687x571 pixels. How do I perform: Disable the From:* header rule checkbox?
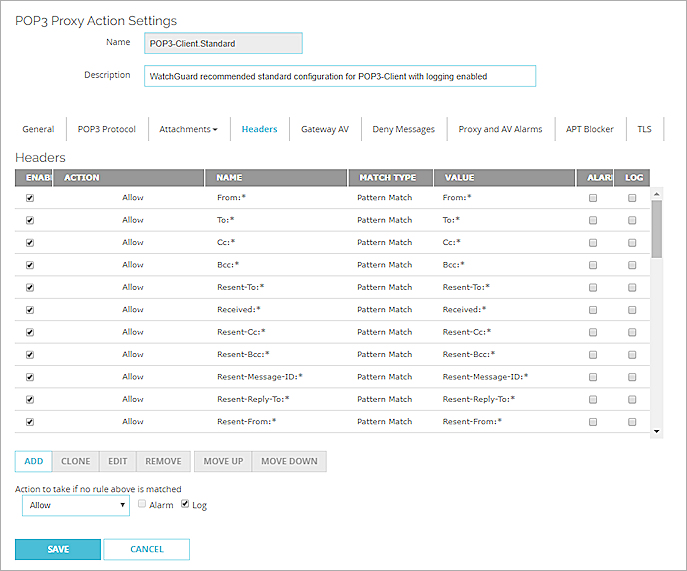point(29,198)
